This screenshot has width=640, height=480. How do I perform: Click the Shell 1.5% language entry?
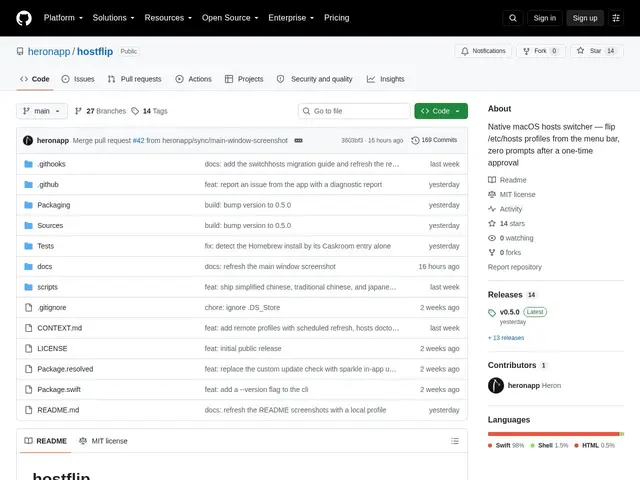click(549, 445)
